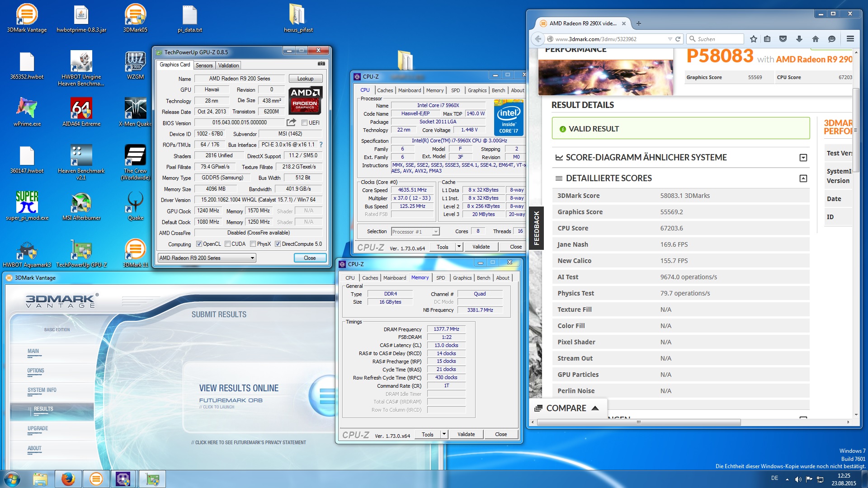Collapse the Detaillierte Scores section
The image size is (868, 488).
[803, 178]
